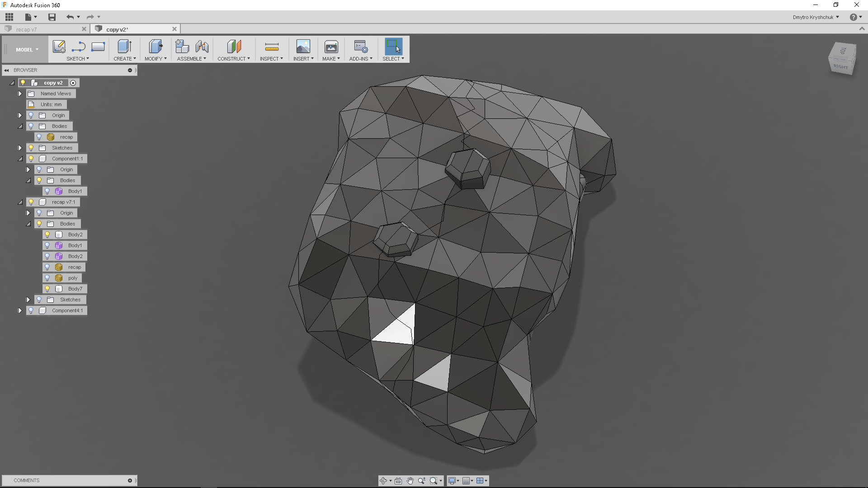Open the CREATE dropdown menu
868x488 pixels.
click(125, 59)
